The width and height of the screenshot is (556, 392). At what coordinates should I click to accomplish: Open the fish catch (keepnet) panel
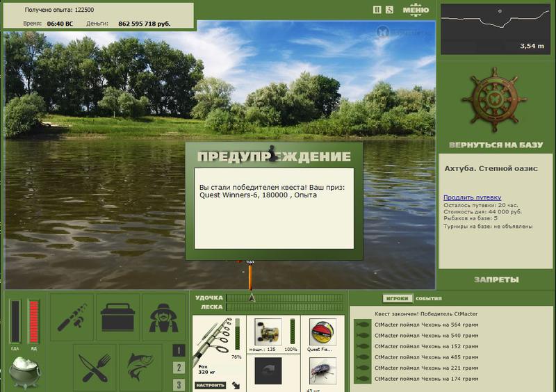pos(140,368)
